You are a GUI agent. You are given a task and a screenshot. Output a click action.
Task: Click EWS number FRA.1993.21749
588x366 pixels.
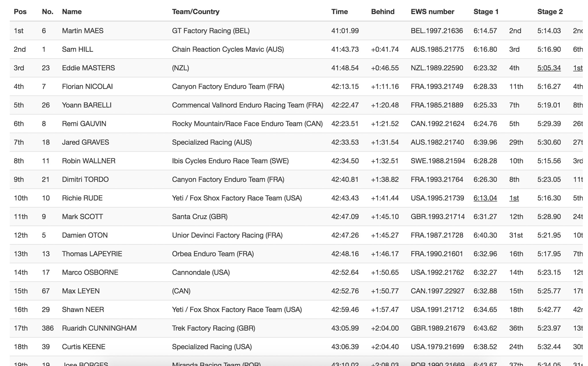(x=437, y=87)
